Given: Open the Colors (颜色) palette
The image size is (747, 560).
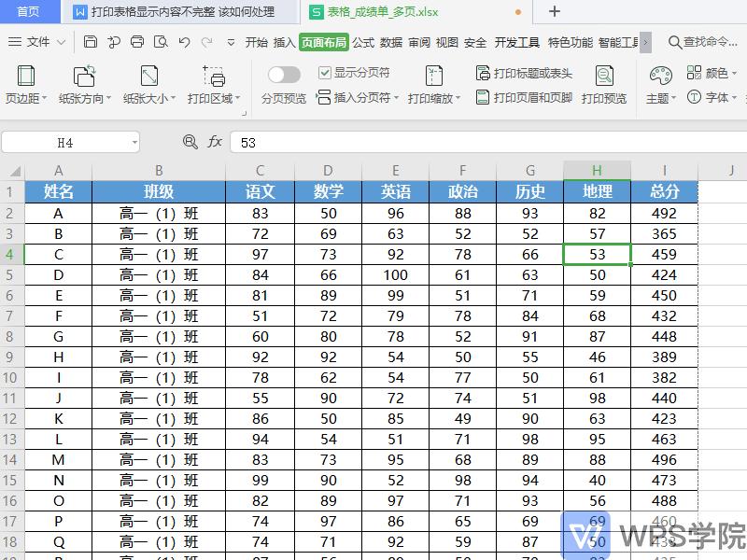Looking at the screenshot, I should (714, 72).
